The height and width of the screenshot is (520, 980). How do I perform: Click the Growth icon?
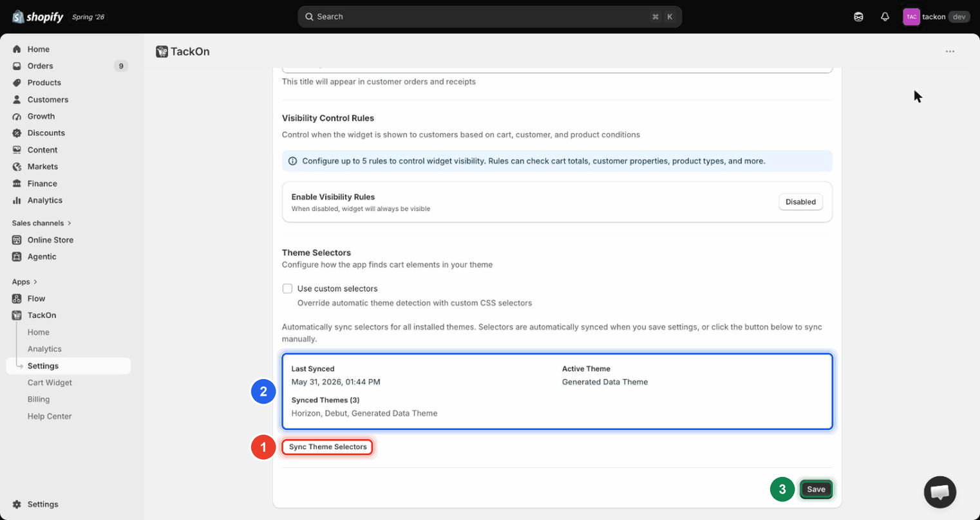click(x=17, y=116)
